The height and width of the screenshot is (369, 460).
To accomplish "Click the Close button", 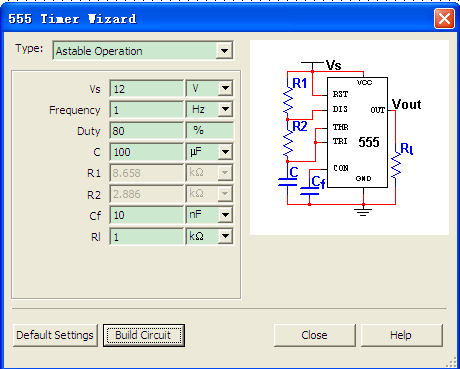I will pos(315,335).
